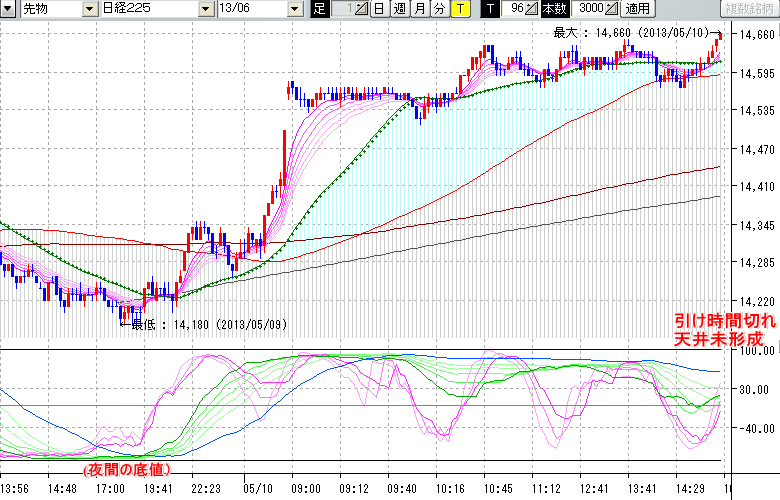Click the black T label icon

[x=489, y=9]
